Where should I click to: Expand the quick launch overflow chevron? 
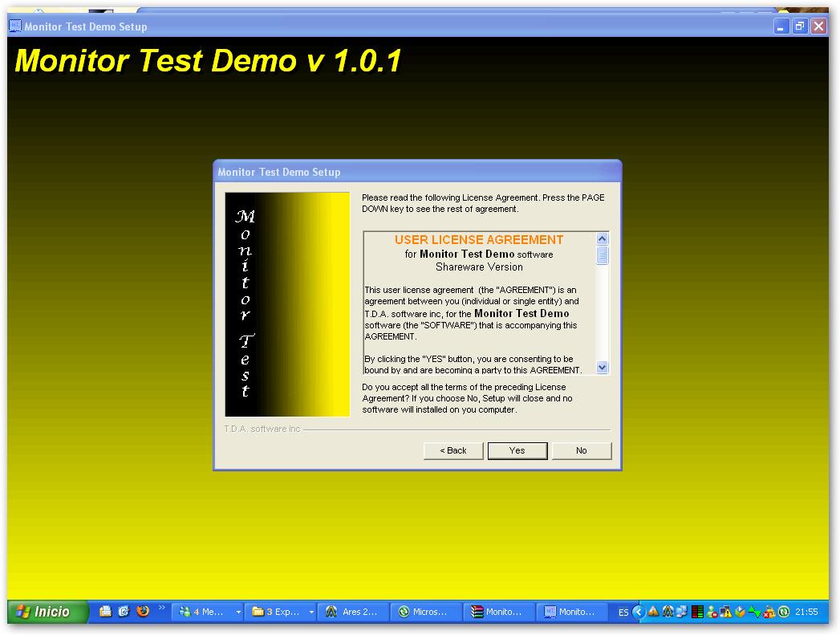click(162, 608)
